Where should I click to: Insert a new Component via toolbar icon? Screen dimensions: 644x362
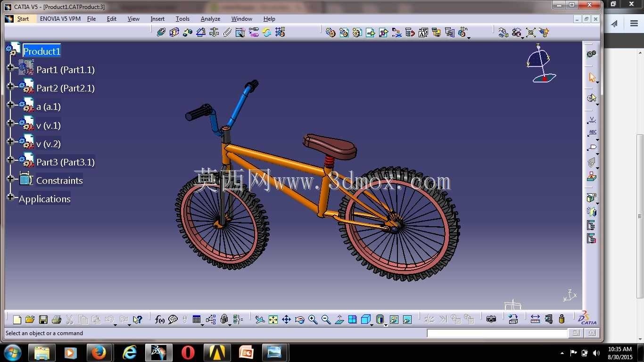tap(331, 32)
